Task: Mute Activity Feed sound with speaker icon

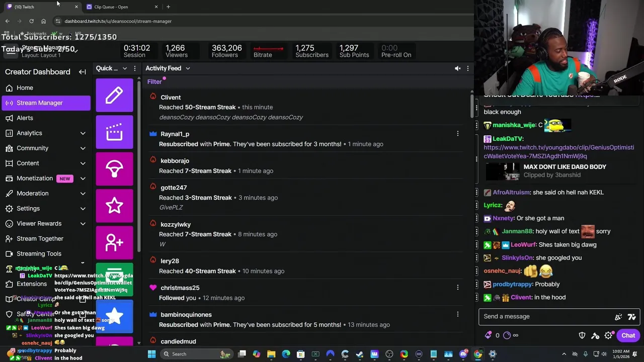Action: pos(457,68)
